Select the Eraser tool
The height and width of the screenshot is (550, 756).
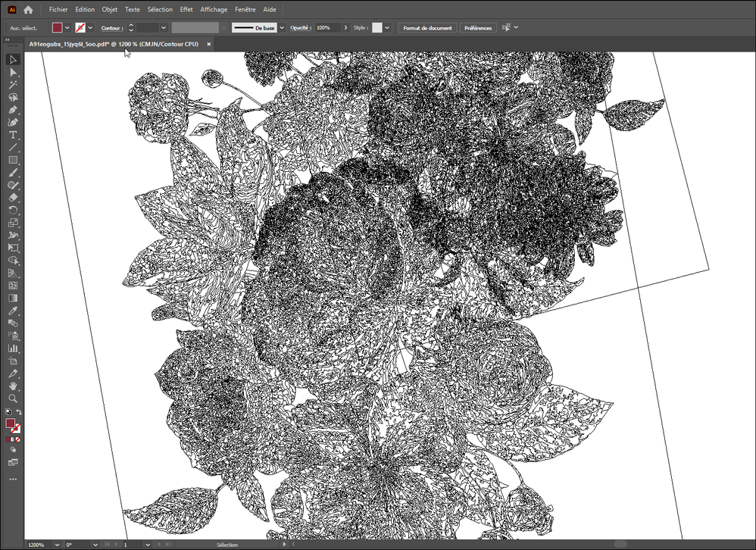(x=13, y=198)
